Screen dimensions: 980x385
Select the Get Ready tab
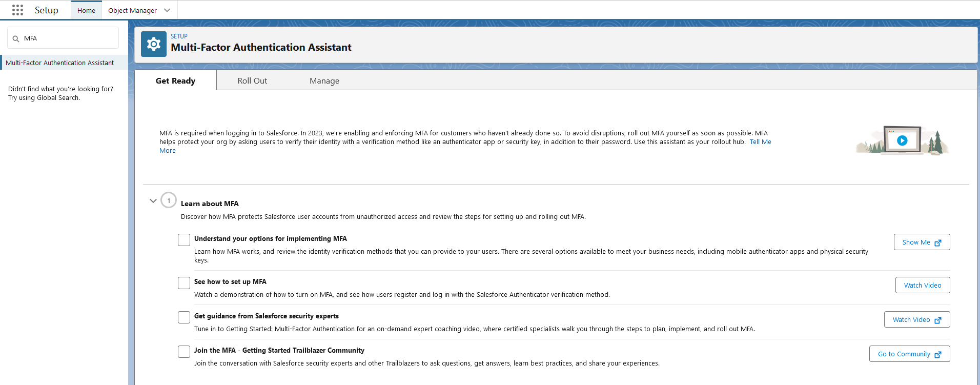coord(175,80)
